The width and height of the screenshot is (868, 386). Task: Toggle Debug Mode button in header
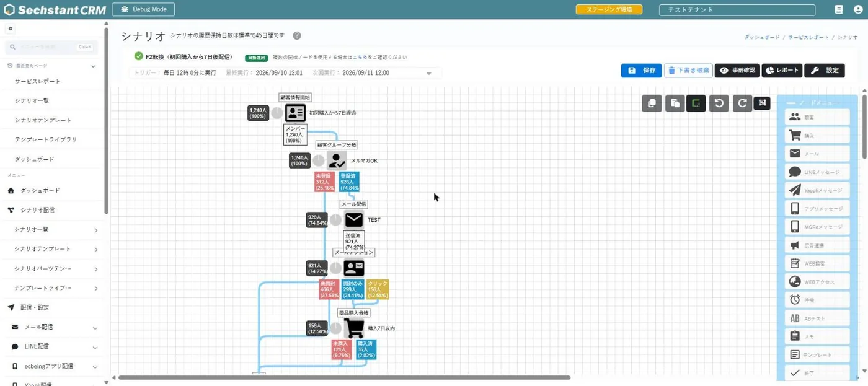pyautogui.click(x=143, y=9)
